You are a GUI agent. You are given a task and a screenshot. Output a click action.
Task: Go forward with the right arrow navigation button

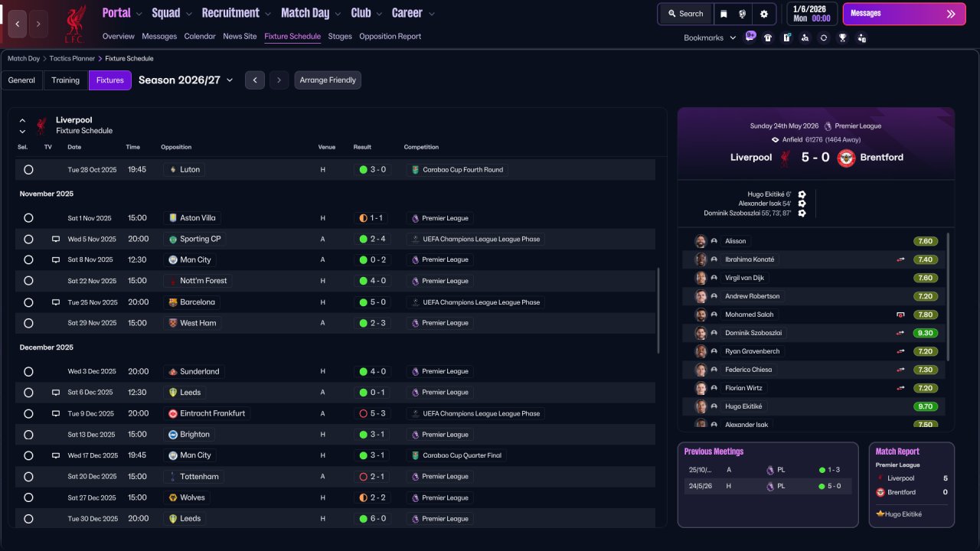(38, 24)
